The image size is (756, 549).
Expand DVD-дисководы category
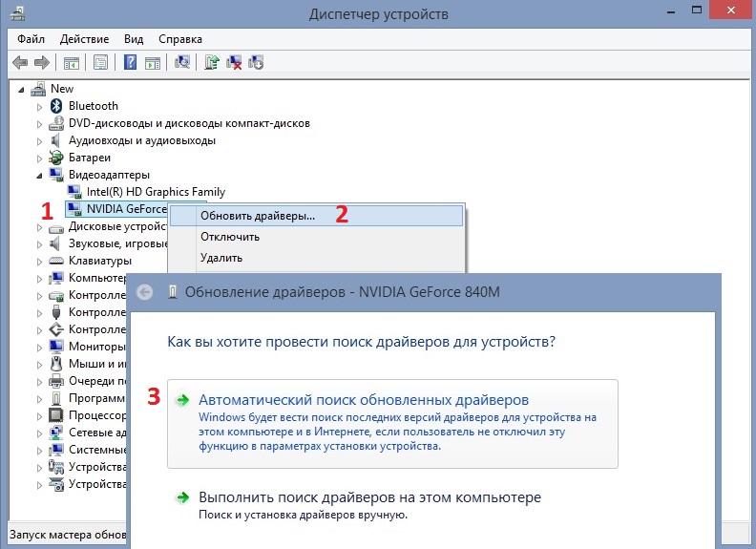(39, 124)
